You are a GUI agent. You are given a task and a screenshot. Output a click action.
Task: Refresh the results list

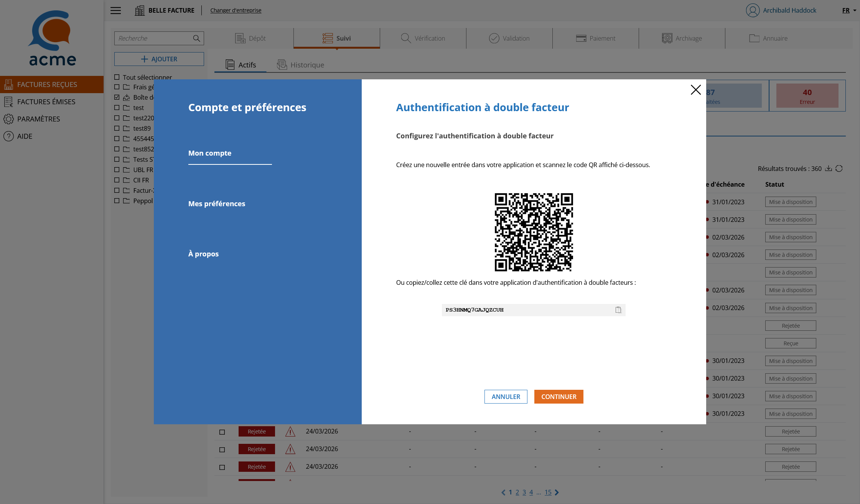pyautogui.click(x=839, y=168)
